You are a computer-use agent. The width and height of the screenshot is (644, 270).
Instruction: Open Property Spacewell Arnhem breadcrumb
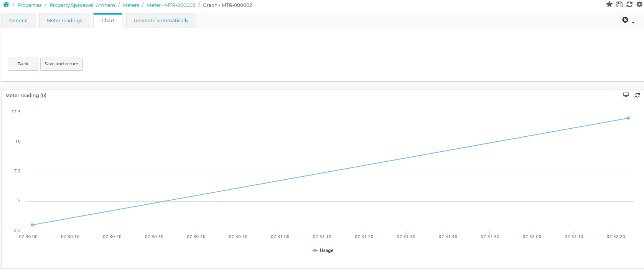click(82, 5)
